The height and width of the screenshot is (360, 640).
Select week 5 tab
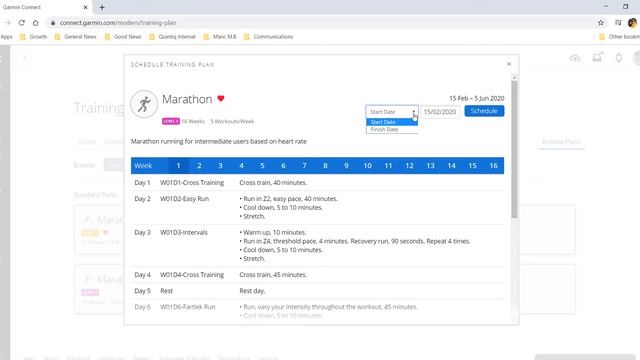point(262,166)
